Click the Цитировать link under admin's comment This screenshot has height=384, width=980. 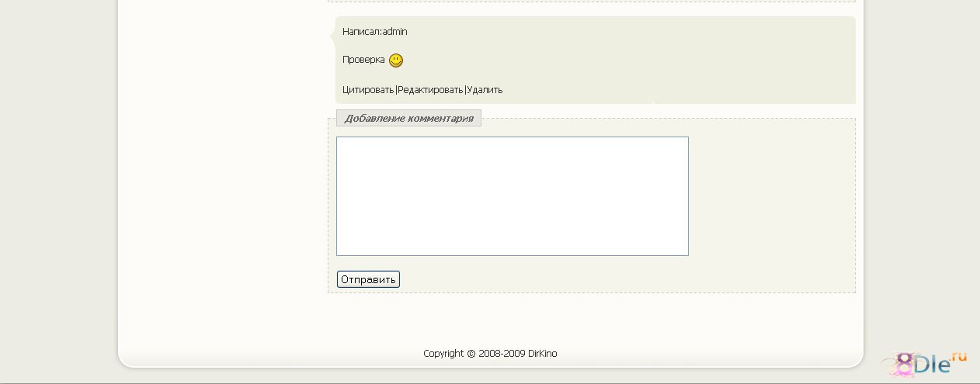368,90
